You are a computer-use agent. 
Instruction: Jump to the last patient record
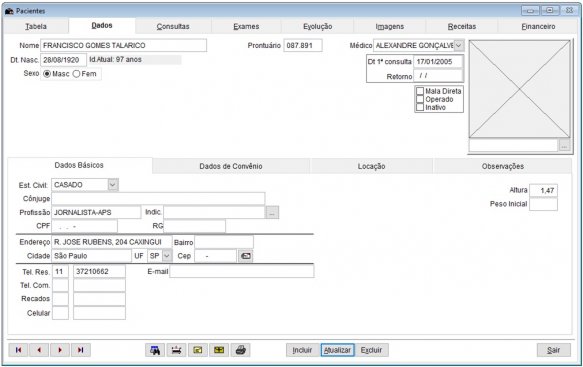point(81,350)
